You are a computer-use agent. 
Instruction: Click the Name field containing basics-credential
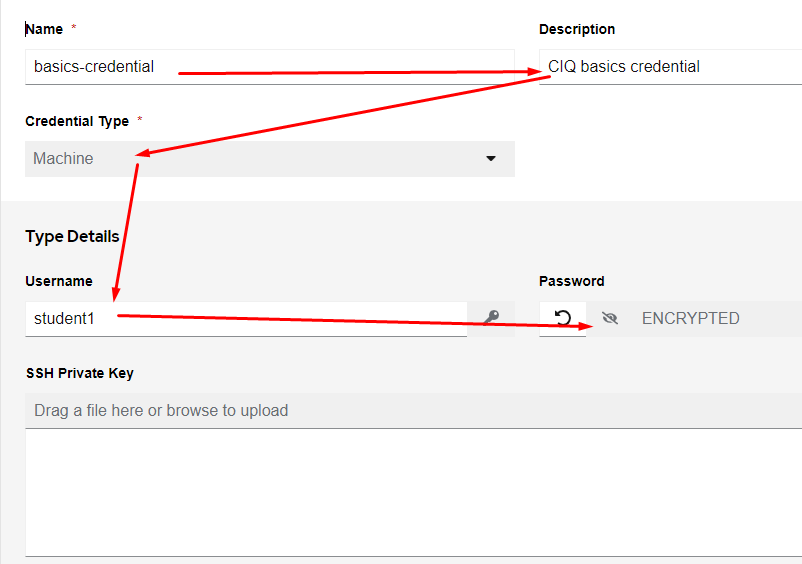tap(270, 67)
